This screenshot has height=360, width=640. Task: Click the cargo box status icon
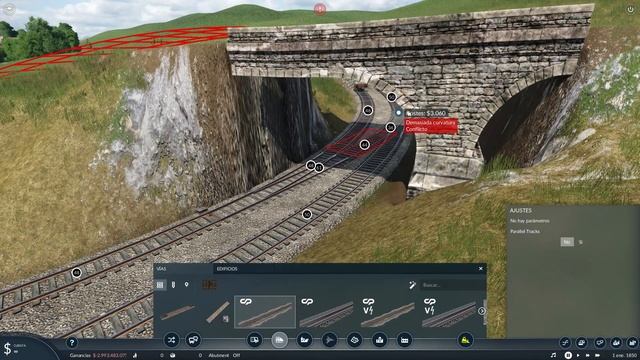pyautogui.click(x=173, y=356)
